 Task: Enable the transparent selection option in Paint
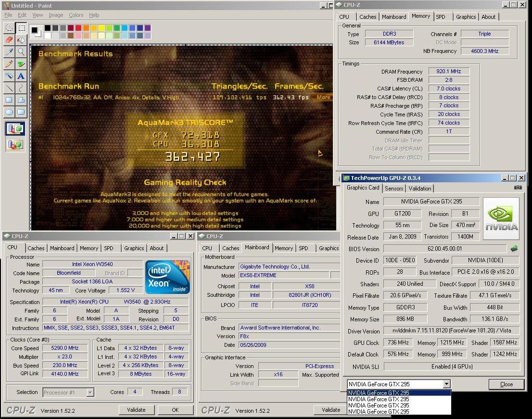(x=15, y=145)
